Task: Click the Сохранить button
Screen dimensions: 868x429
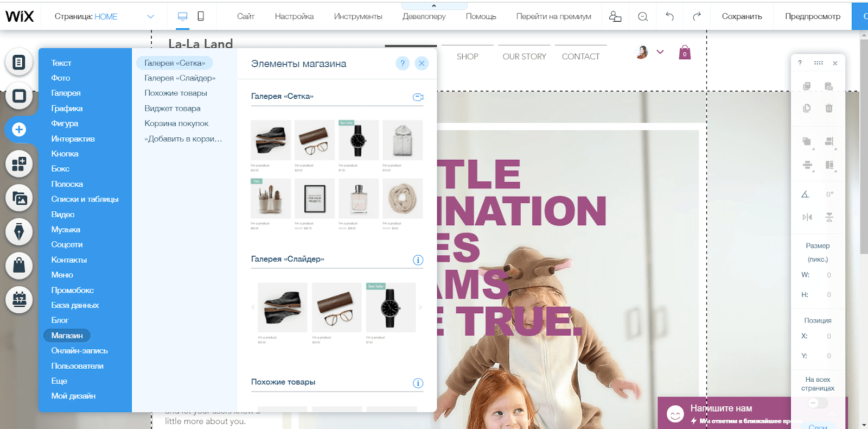Action: 742,16
